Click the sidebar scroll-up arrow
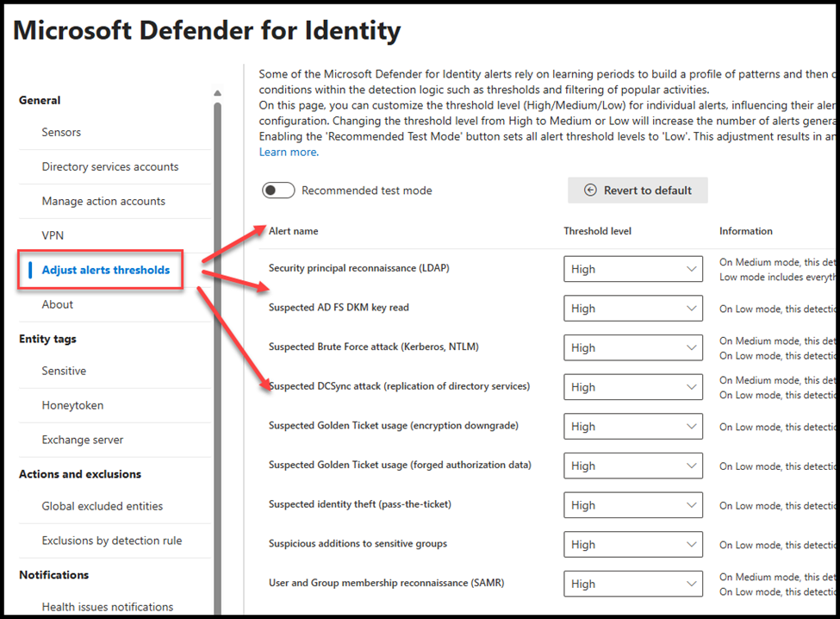840x619 pixels. coord(217,93)
